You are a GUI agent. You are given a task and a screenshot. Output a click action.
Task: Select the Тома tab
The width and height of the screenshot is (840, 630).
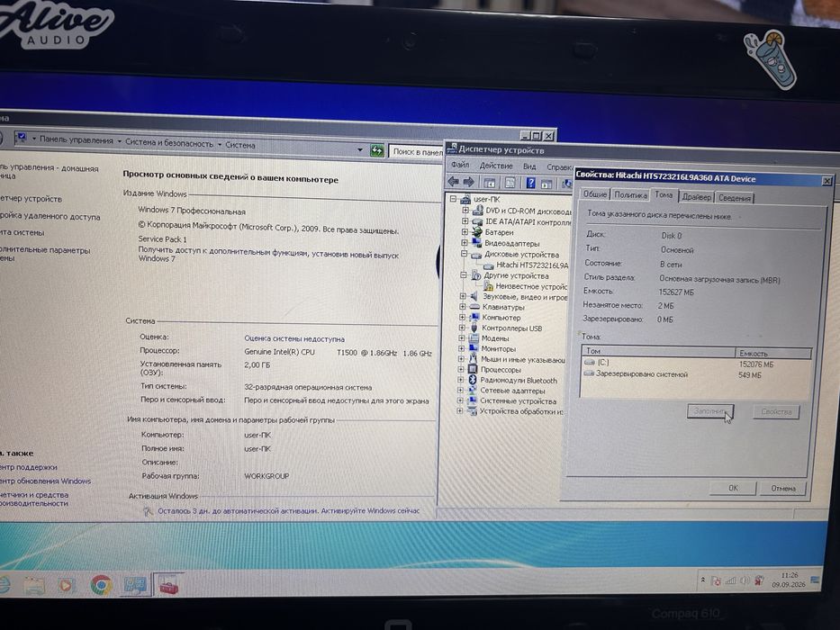point(664,195)
